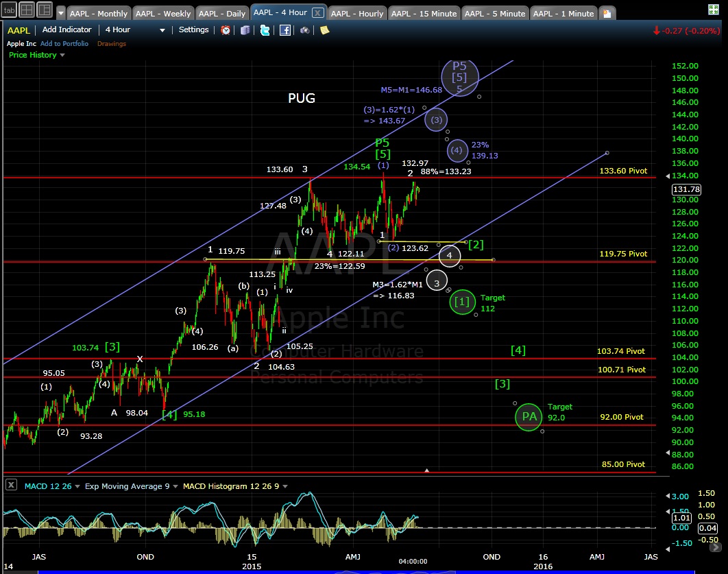The height and width of the screenshot is (574, 728).
Task: Click the PUG chart label
Action: (x=302, y=98)
